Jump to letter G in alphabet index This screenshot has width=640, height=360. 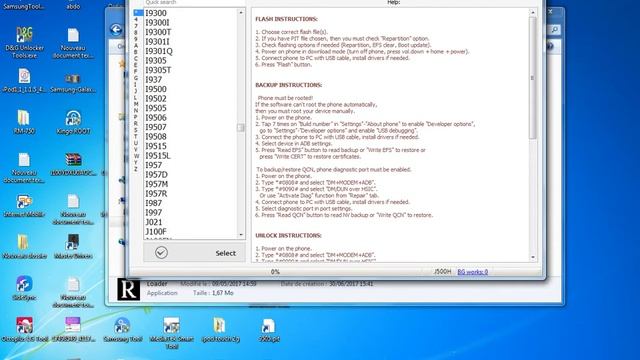pyautogui.click(x=136, y=78)
